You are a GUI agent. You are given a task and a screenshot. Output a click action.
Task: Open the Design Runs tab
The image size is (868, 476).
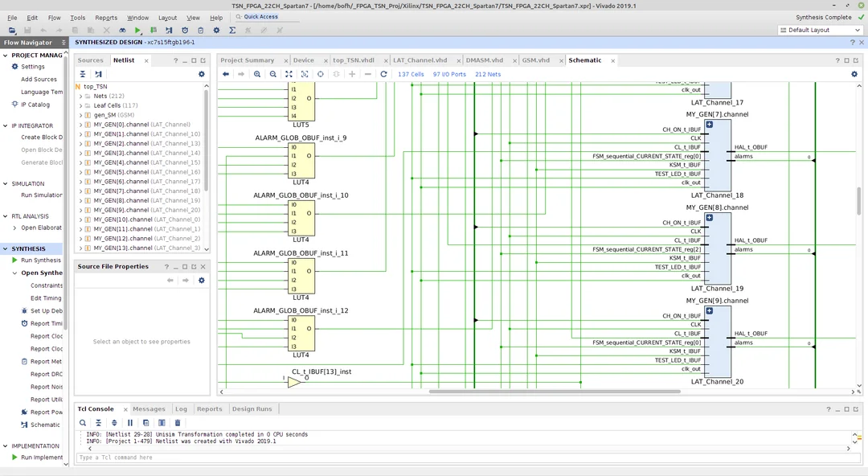(252, 409)
